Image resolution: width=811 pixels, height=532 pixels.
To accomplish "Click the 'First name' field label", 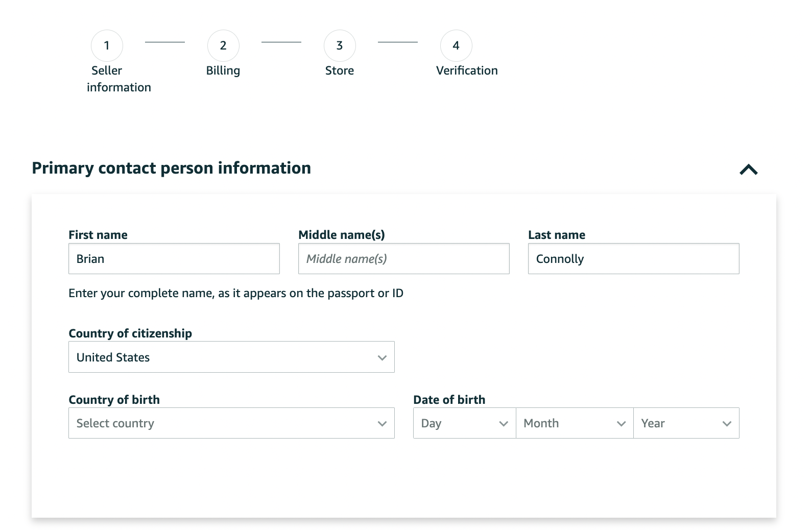I will tap(98, 235).
